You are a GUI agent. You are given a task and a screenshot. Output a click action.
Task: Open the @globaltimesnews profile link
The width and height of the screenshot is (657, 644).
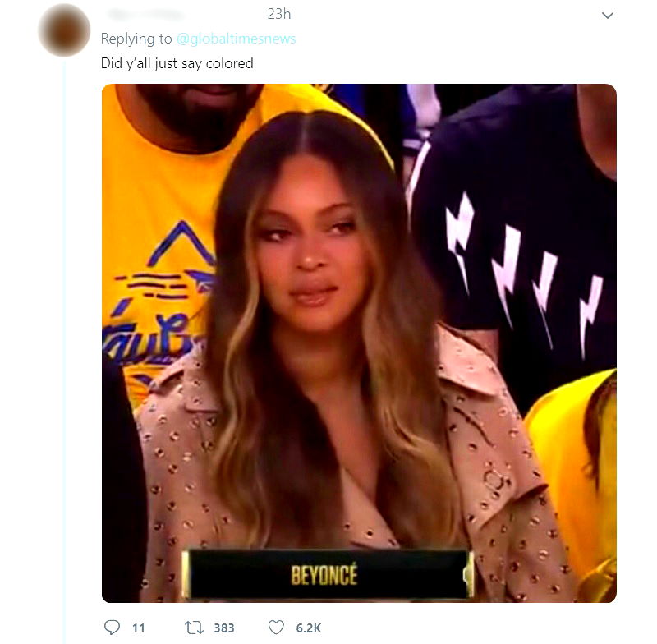237,39
